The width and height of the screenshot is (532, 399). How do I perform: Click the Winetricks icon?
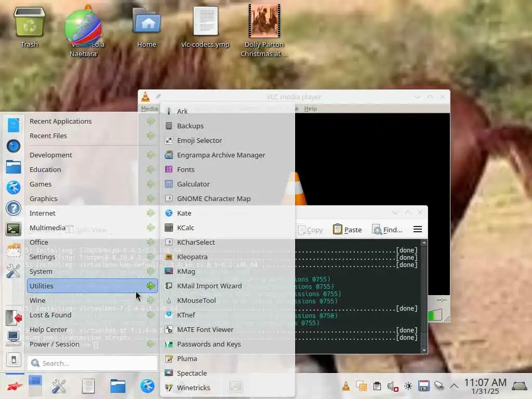click(x=169, y=388)
